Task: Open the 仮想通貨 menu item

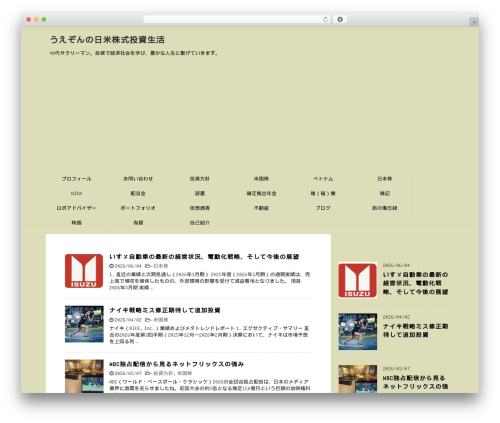Action: click(x=200, y=208)
